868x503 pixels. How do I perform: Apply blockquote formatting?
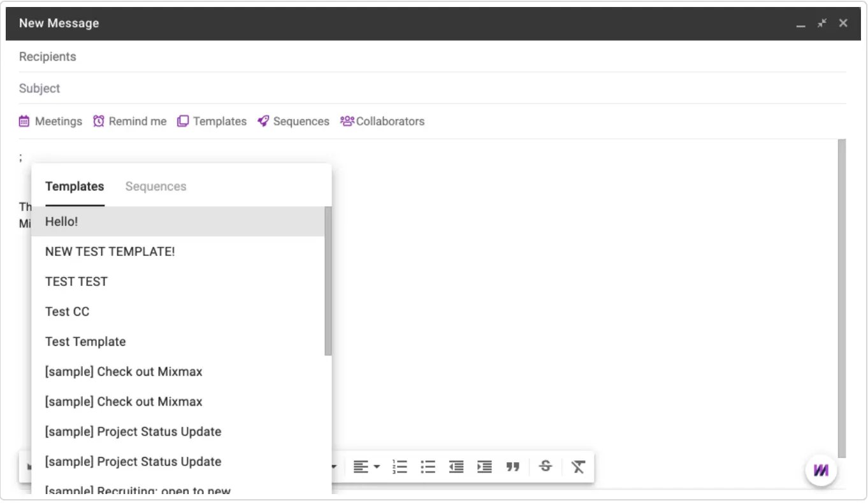512,467
